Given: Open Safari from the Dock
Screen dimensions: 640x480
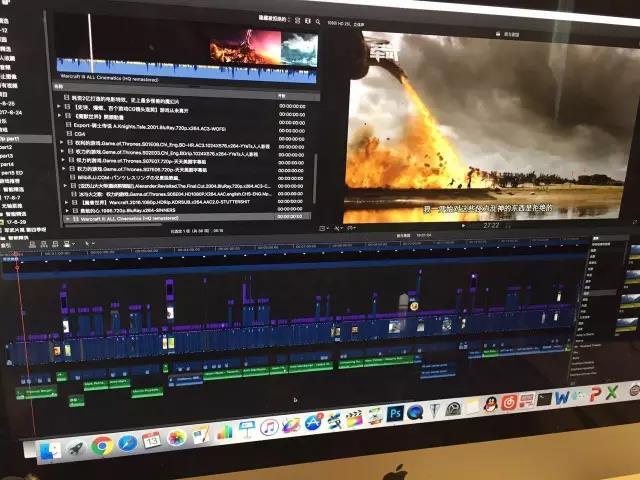Looking at the screenshot, I should [127, 442].
